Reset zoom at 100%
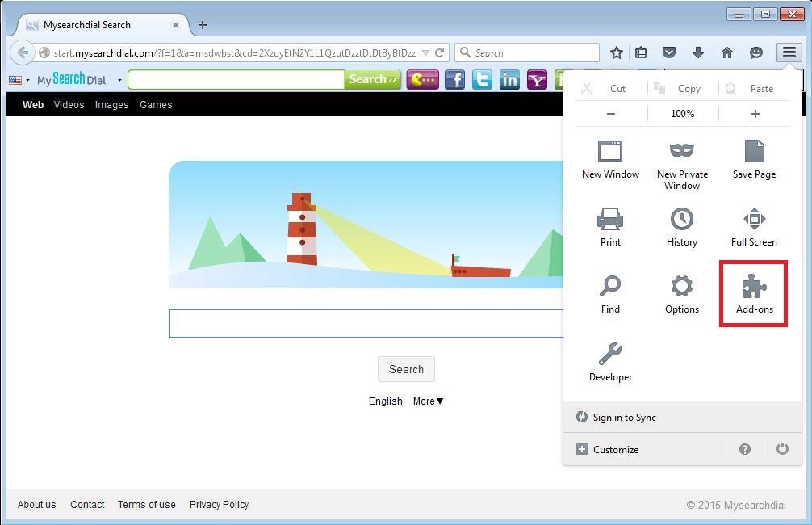 tap(683, 114)
